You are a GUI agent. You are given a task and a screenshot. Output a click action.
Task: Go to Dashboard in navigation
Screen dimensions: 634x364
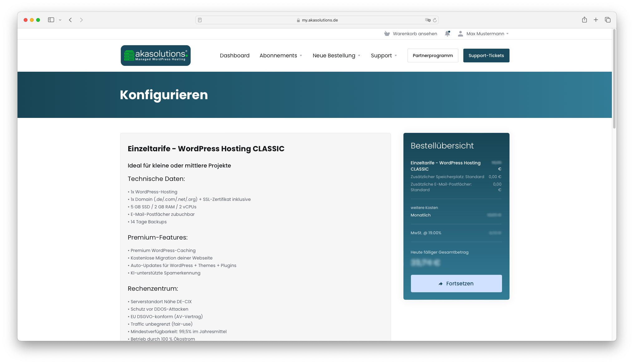coord(235,56)
